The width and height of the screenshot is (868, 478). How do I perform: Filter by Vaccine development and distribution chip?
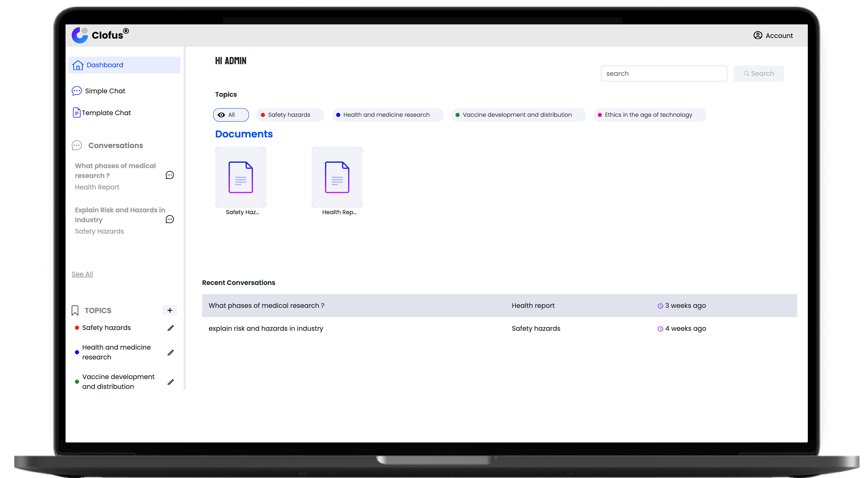click(518, 115)
